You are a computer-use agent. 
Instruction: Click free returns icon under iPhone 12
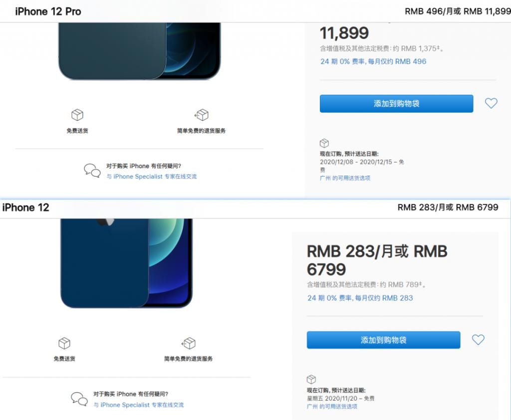click(x=189, y=343)
